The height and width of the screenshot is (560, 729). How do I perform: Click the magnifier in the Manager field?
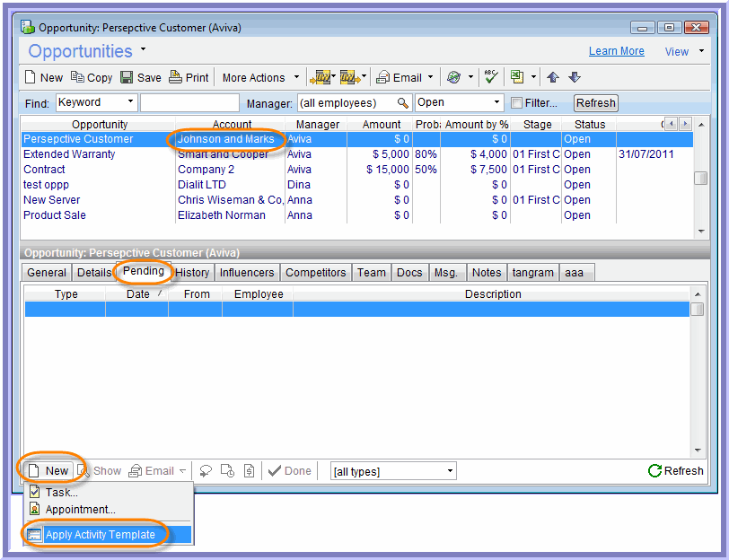click(x=403, y=103)
